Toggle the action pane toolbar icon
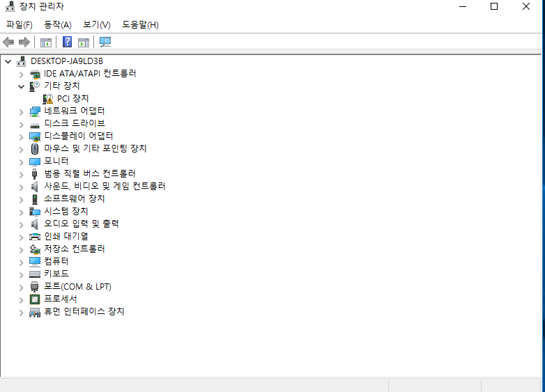This screenshot has width=545, height=392. point(84,42)
